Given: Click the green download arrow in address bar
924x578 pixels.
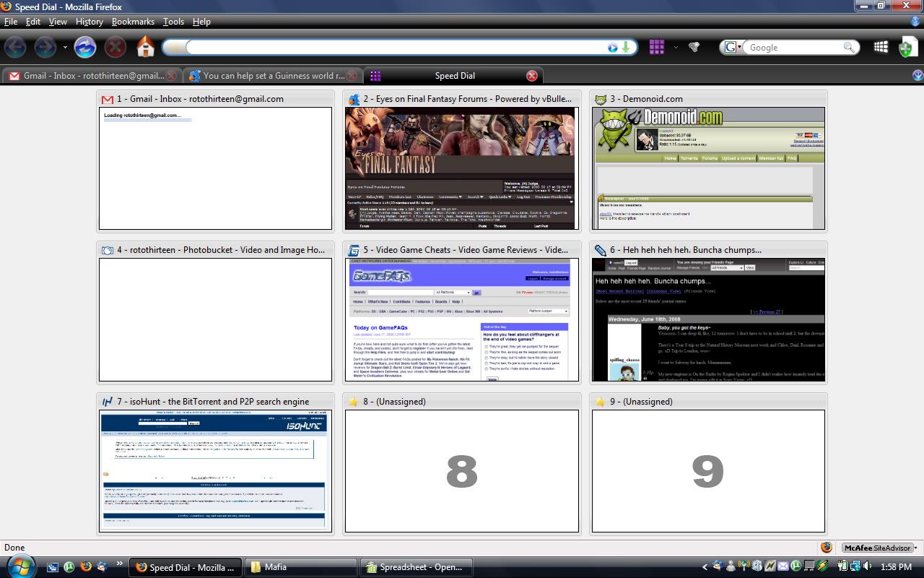Looking at the screenshot, I should (x=626, y=48).
